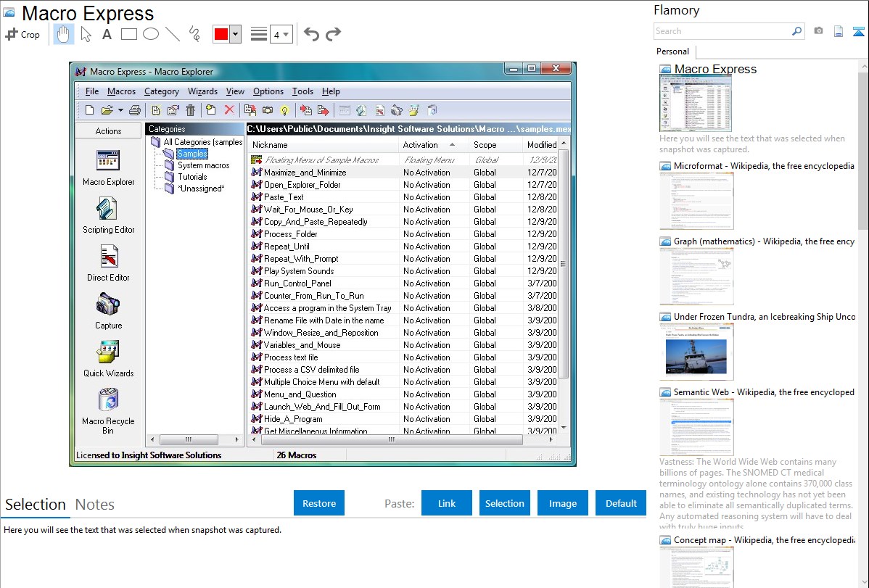This screenshot has height=588, width=869.
Task: Click the Flamory search field
Action: coord(722,31)
